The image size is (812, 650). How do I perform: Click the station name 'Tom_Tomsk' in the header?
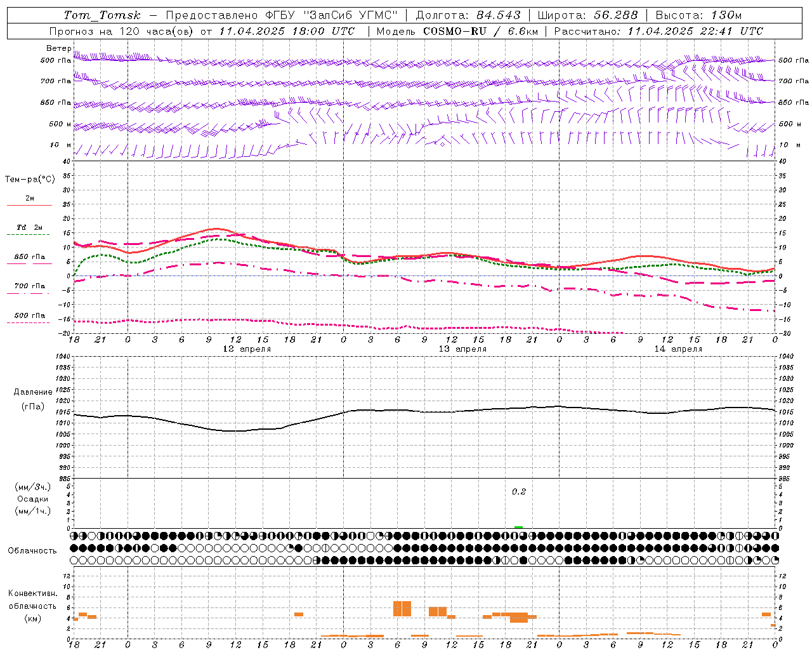coord(102,15)
